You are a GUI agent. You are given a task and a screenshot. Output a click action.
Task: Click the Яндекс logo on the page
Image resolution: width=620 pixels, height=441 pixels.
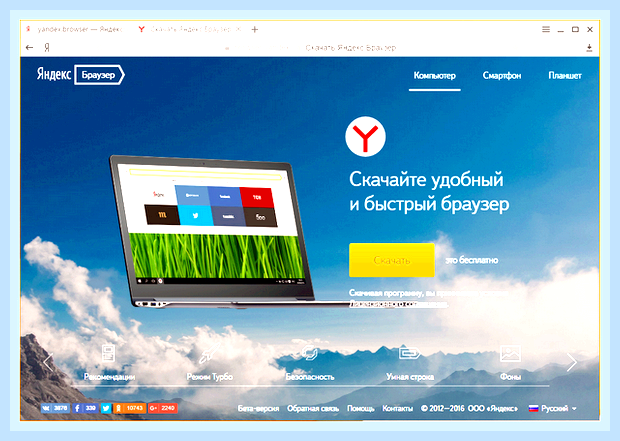point(54,74)
